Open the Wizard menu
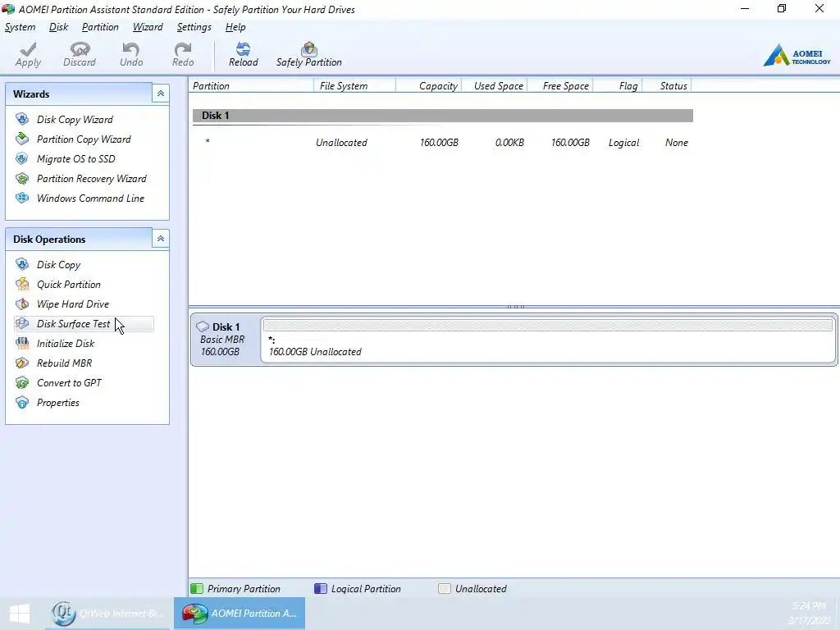The width and height of the screenshot is (840, 630). pyautogui.click(x=148, y=27)
